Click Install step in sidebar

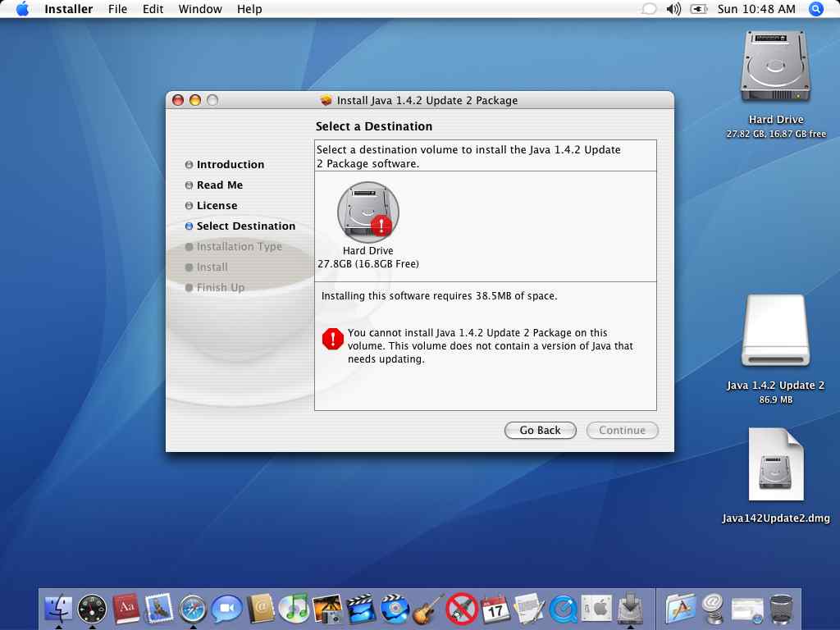pyautogui.click(x=212, y=267)
